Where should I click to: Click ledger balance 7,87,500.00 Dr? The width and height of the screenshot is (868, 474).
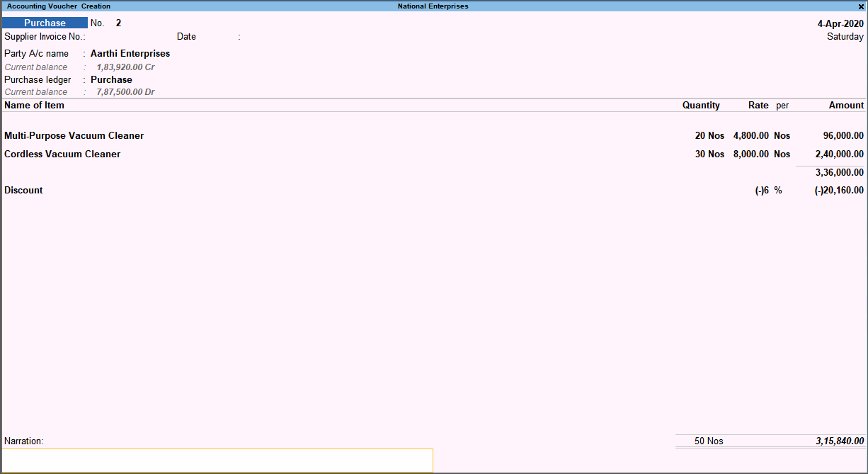click(x=125, y=91)
